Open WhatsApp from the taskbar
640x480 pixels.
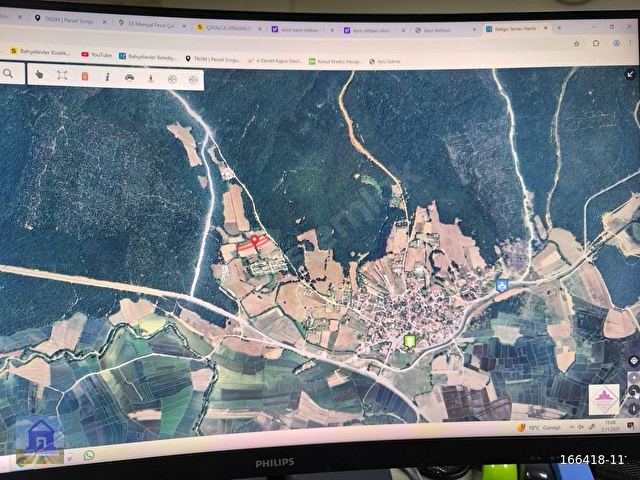pos(89,455)
